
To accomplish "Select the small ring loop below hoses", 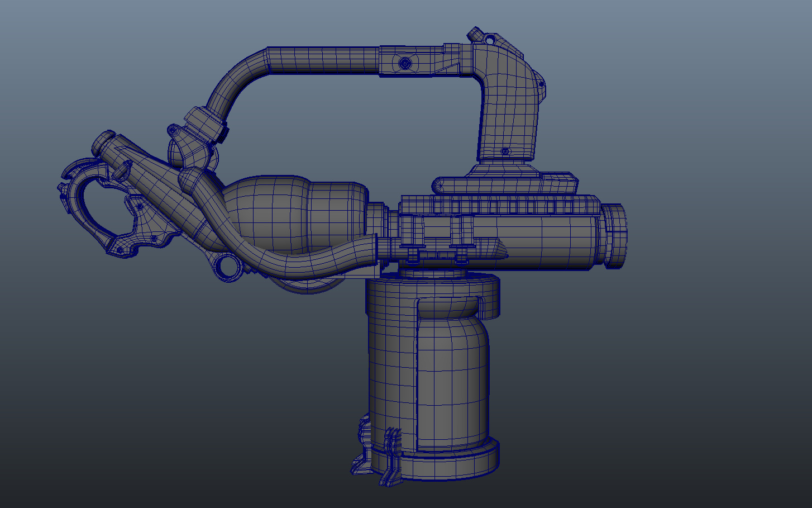I will click(227, 267).
